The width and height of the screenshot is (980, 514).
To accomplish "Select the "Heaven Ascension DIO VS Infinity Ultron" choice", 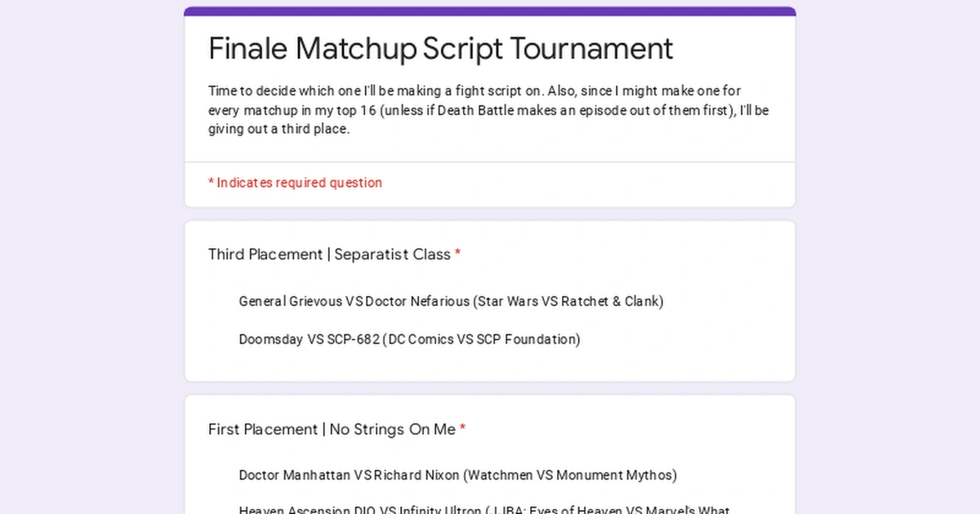I will [482, 509].
